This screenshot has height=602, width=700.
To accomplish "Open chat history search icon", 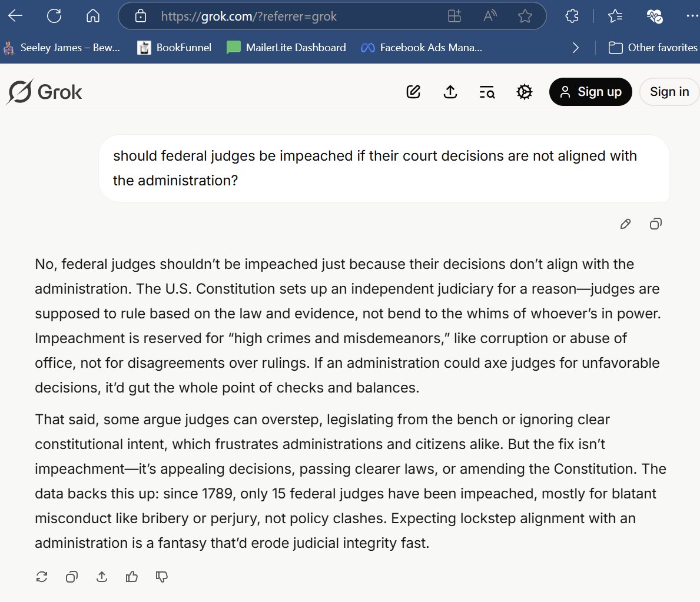I will click(x=487, y=92).
